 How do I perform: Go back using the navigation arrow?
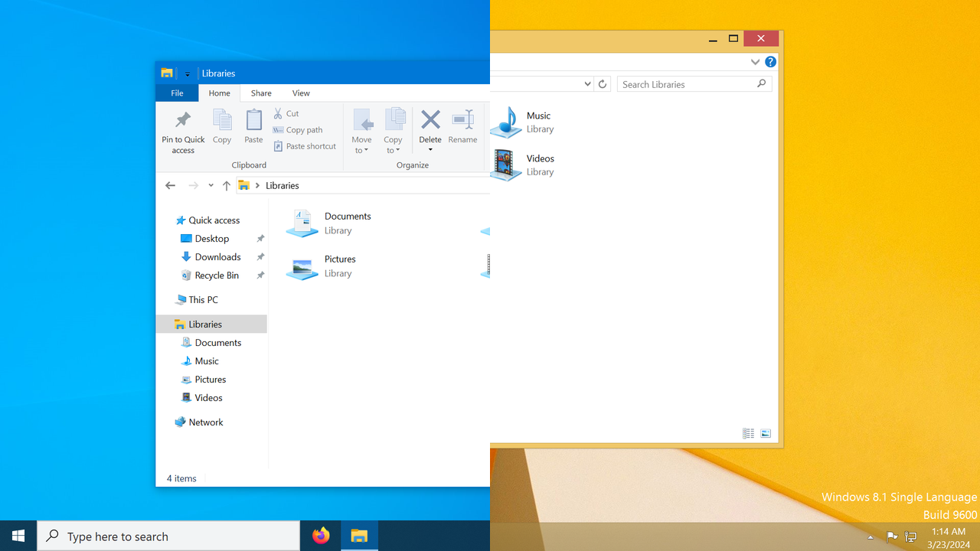tap(170, 185)
